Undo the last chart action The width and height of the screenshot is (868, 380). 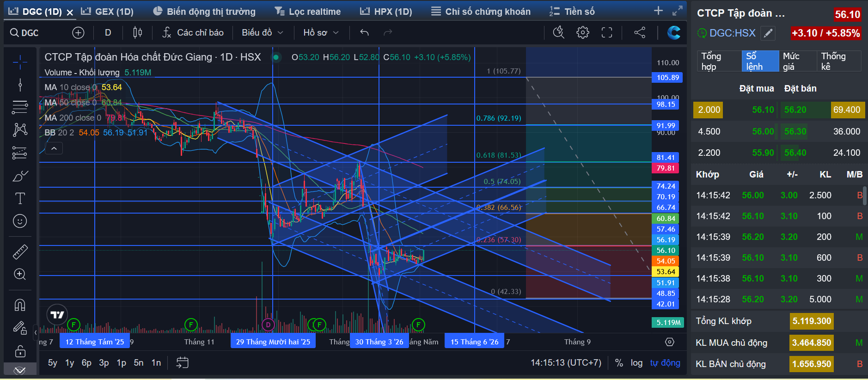[x=364, y=32]
